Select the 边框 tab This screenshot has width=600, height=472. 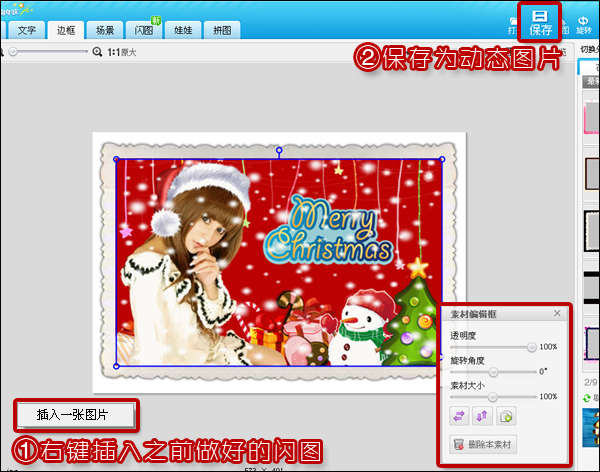point(66,30)
